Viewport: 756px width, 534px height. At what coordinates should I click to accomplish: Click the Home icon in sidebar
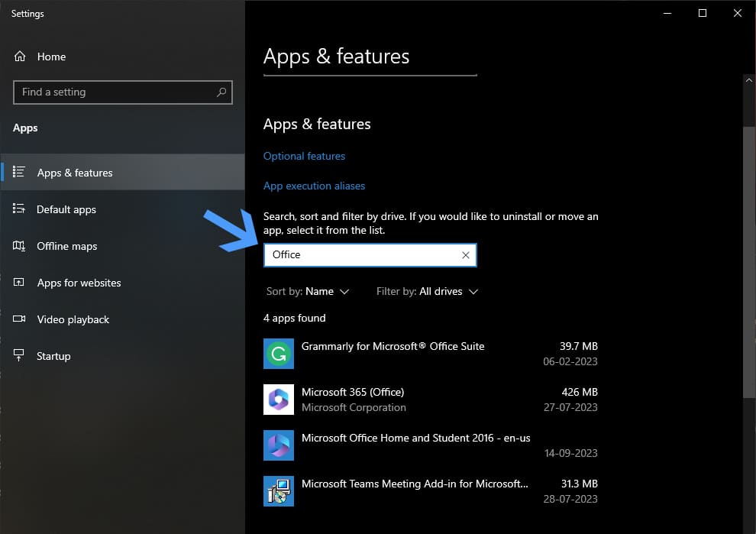click(20, 57)
